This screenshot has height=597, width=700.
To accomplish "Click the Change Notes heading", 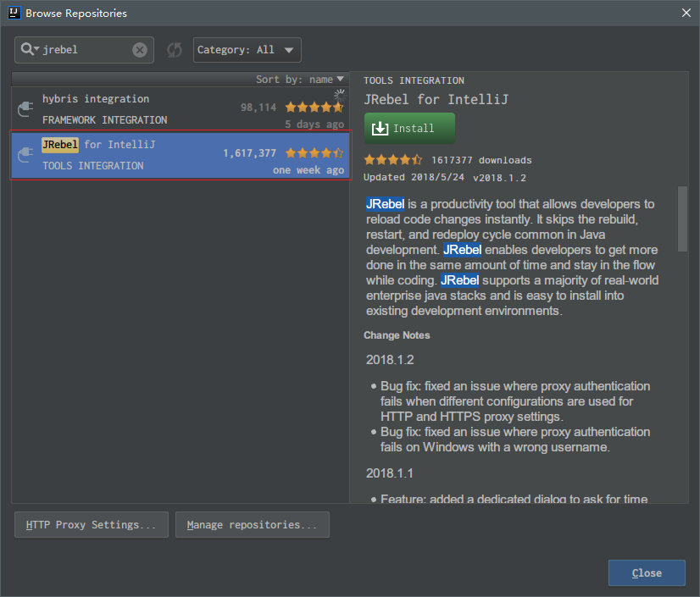I will 397,335.
